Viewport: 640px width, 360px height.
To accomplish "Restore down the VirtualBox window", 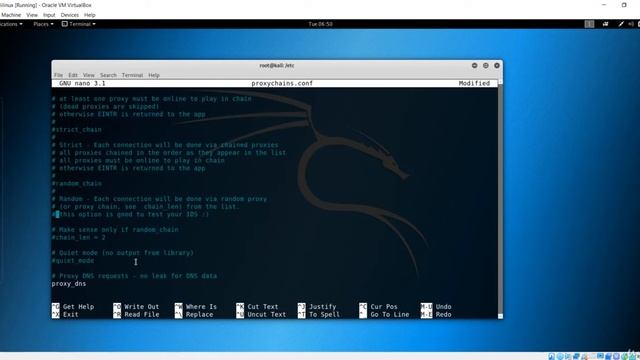I will pos(624,5).
